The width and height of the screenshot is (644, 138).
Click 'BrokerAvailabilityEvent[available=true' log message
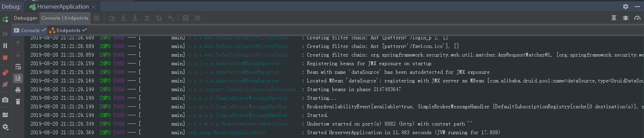coord(475,107)
